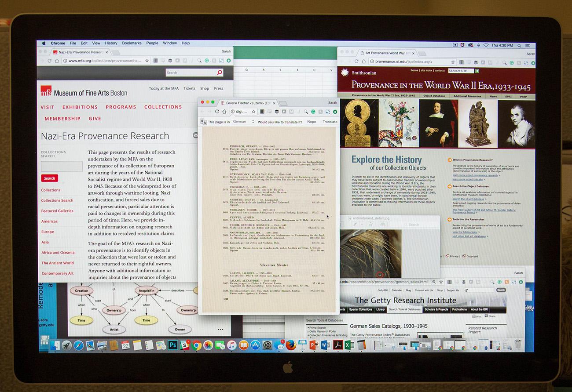The height and width of the screenshot is (392, 572).
Task: Click Home button in Galerie Fischer window
Action: (224, 112)
